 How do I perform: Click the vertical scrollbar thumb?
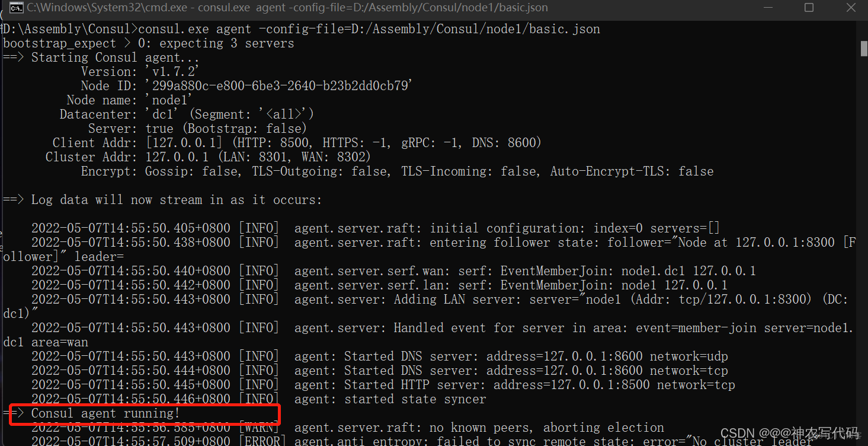pos(864,49)
